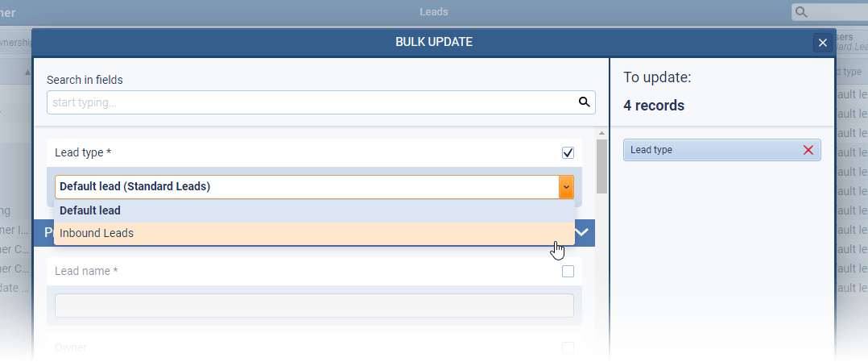This screenshot has height=362, width=868.
Task: Click the magnifier icon in Search in fields
Action: (x=584, y=102)
